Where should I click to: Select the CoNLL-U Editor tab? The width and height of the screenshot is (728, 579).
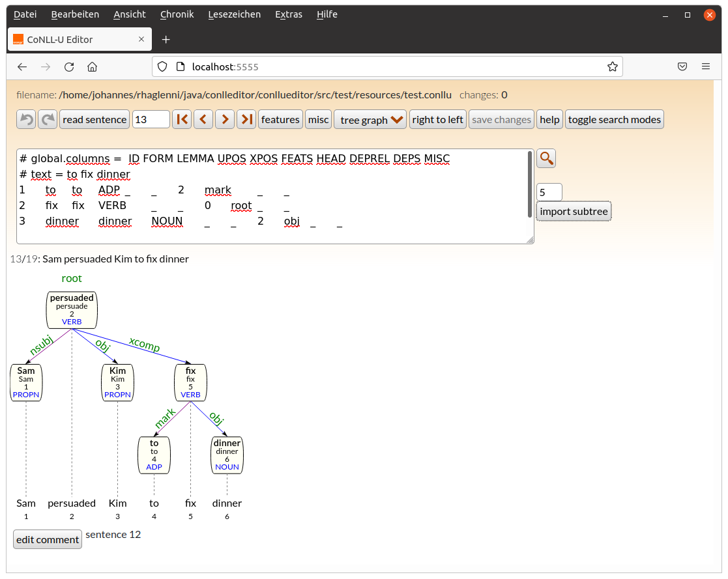click(79, 40)
